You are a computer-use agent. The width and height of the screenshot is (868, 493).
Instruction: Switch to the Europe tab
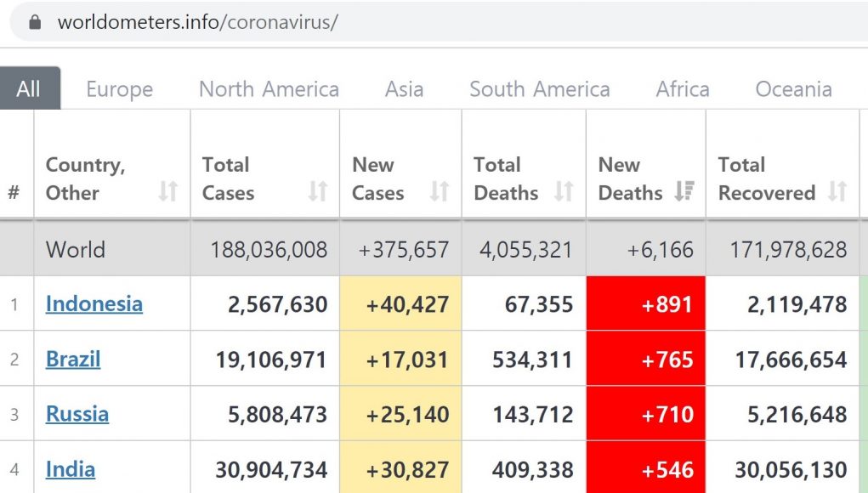coord(120,89)
